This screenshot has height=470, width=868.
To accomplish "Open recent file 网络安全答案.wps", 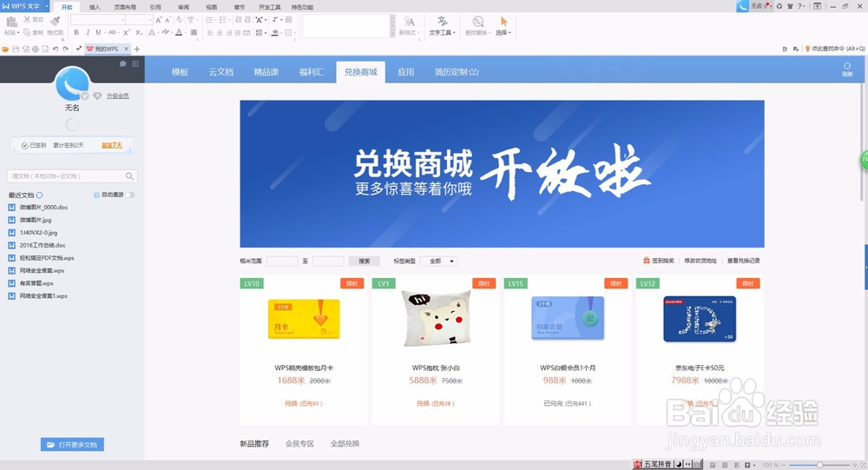I will pyautogui.click(x=42, y=270).
